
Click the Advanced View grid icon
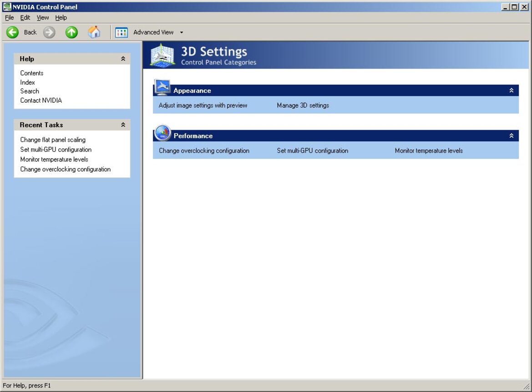click(122, 33)
